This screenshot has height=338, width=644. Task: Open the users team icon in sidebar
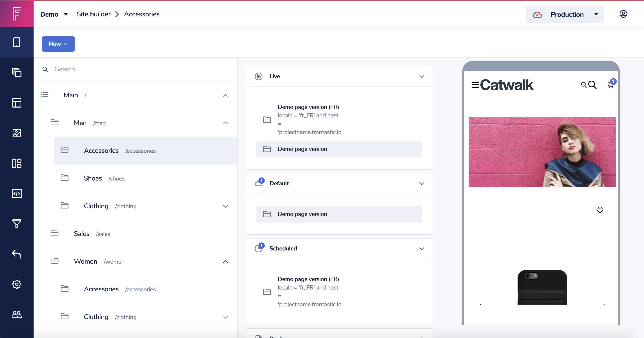17,314
